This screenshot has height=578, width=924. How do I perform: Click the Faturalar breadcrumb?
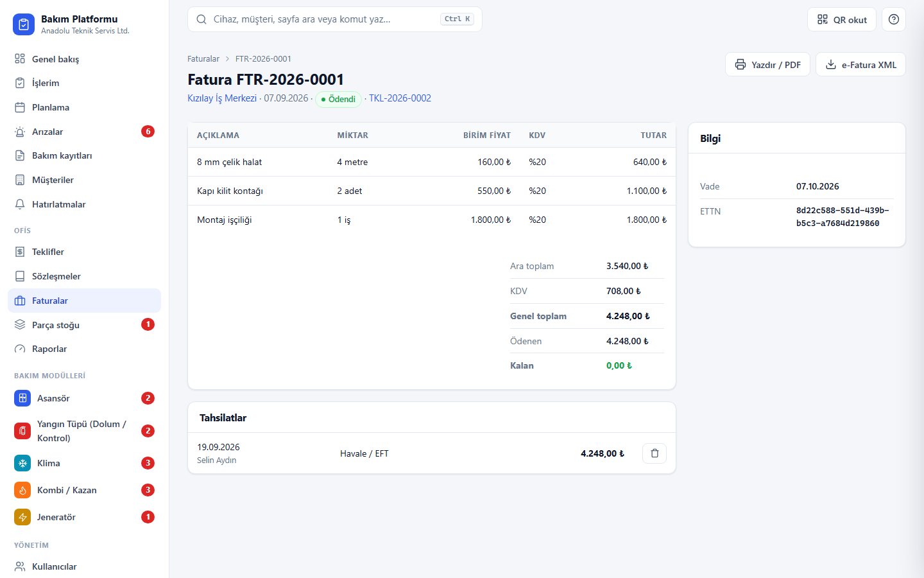[x=203, y=58]
